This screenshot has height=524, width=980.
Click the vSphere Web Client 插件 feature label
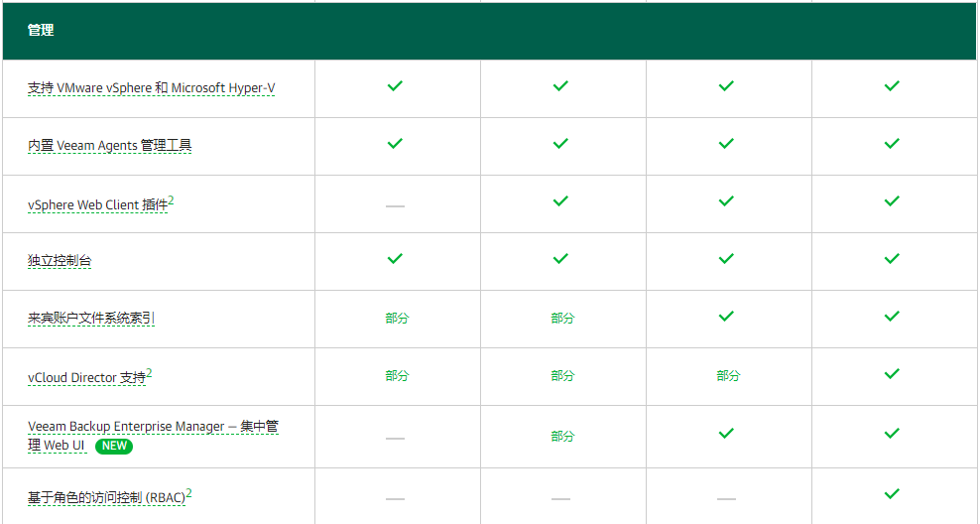[97, 205]
